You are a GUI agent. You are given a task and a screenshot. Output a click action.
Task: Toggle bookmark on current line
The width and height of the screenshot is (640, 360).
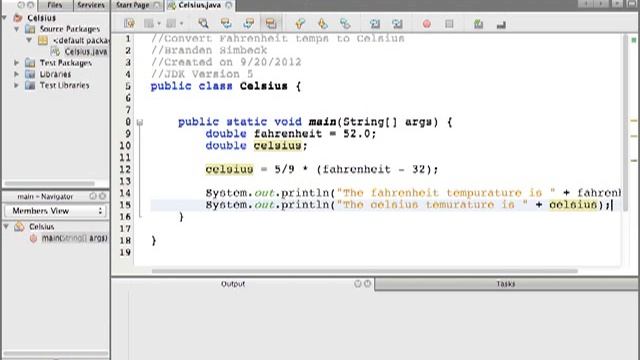coord(345,24)
